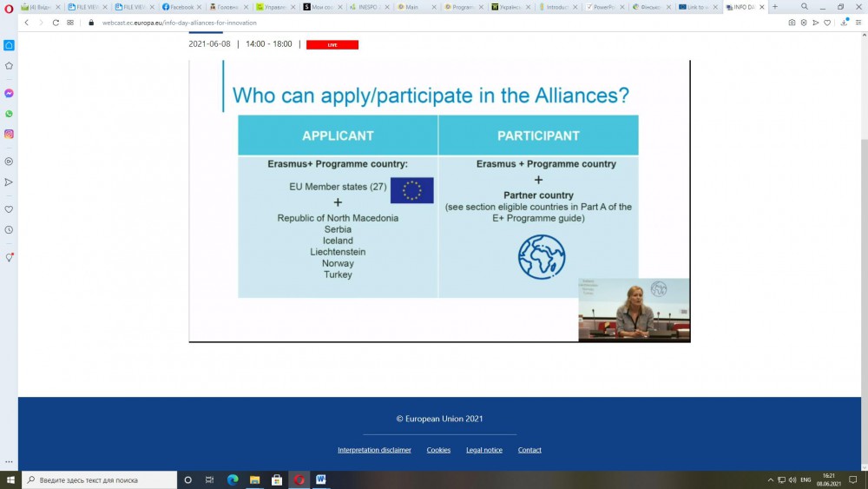Click the EU flag image in slide
This screenshot has height=489, width=868.
pos(411,190)
